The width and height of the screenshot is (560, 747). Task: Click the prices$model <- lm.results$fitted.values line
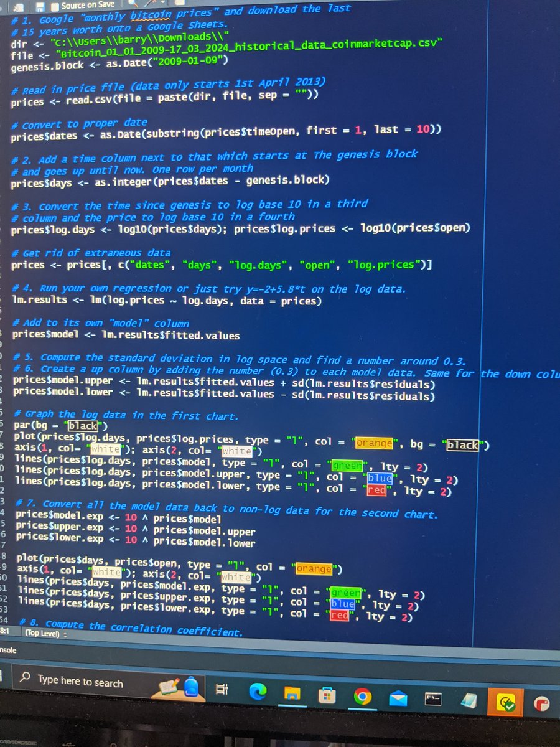126,336
